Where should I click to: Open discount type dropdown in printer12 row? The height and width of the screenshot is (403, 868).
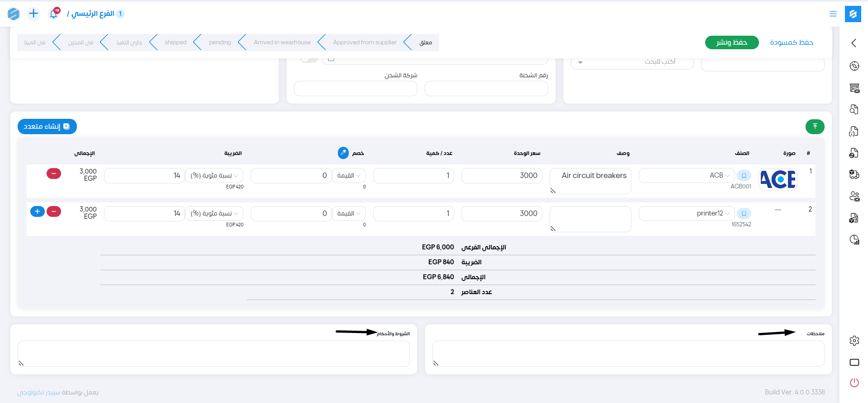pyautogui.click(x=349, y=214)
